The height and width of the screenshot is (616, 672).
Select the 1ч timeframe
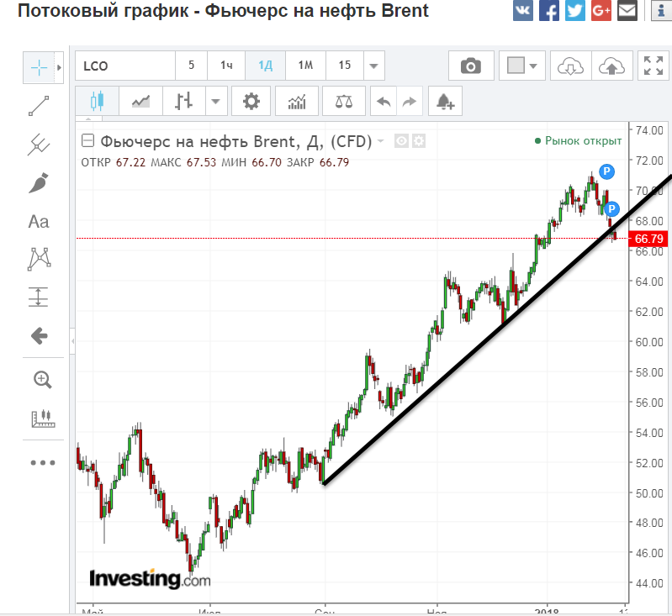226,66
